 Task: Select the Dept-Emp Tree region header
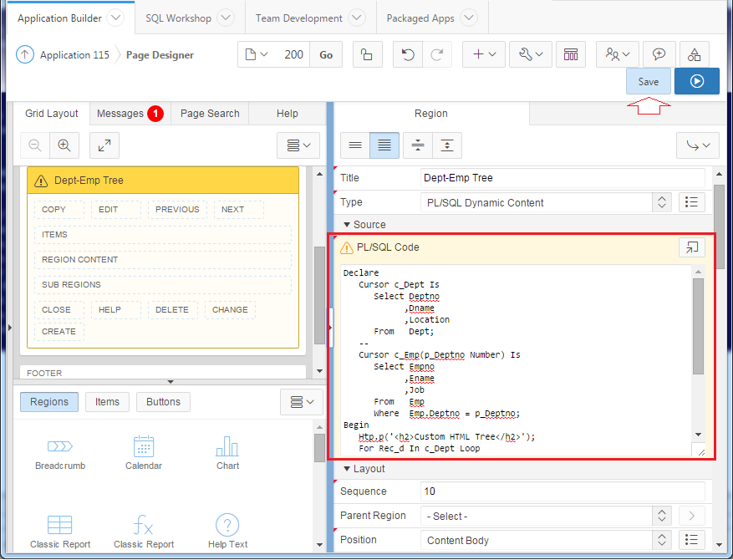(x=163, y=181)
